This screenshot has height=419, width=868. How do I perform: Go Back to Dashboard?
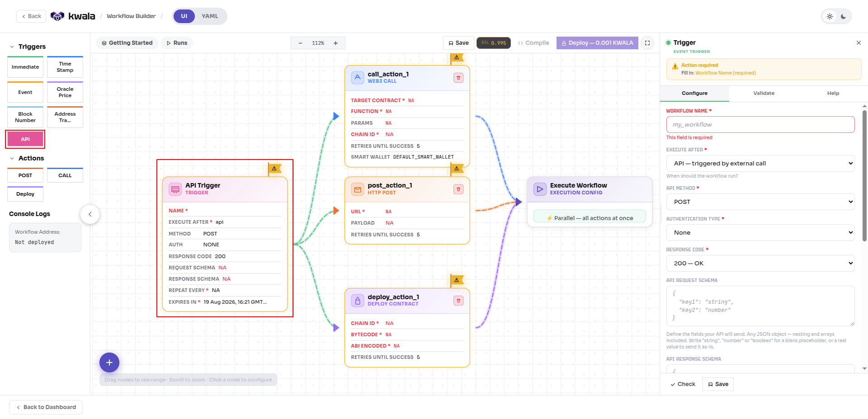point(46,407)
